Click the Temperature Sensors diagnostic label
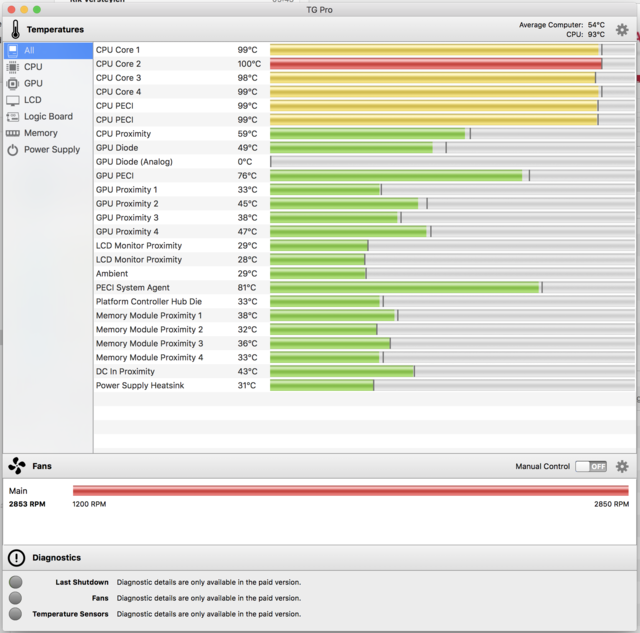This screenshot has width=640, height=633. (70, 614)
